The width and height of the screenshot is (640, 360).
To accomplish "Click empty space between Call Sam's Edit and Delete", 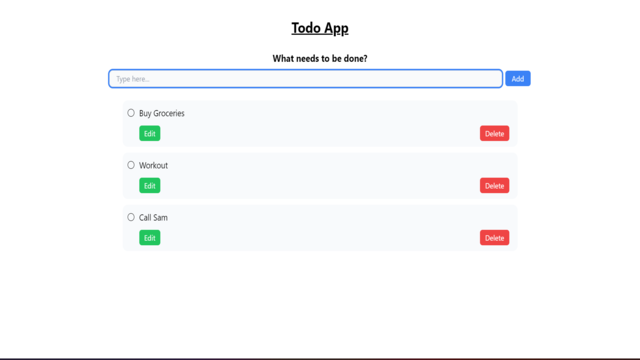I will (x=320, y=238).
